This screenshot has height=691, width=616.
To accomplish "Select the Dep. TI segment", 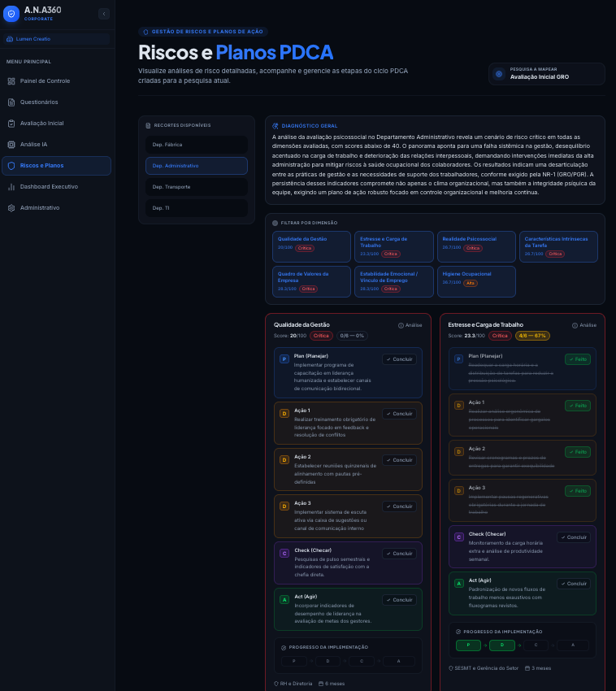I will [197, 208].
